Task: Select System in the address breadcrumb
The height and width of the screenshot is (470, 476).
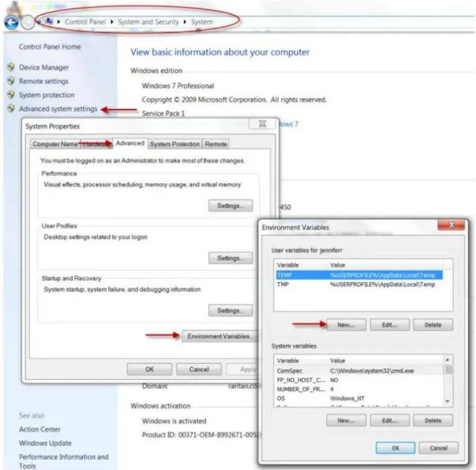Action: (202, 22)
